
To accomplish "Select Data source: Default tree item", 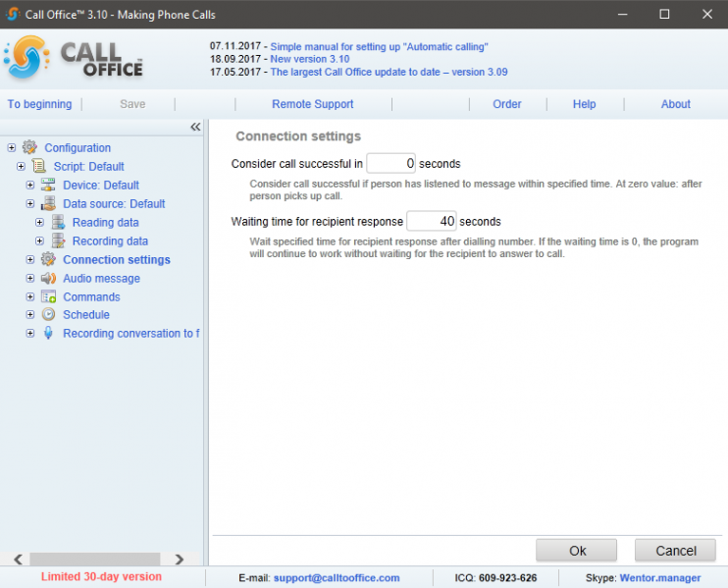I will pos(114,203).
